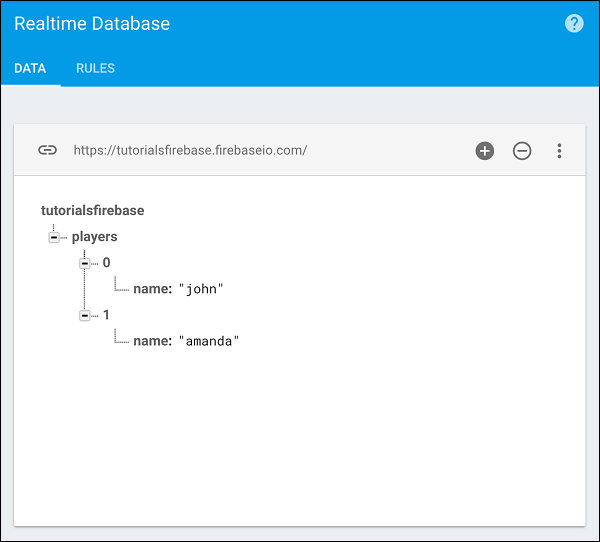The height and width of the screenshot is (542, 600).
Task: Collapse the players node
Action: pyautogui.click(x=54, y=237)
